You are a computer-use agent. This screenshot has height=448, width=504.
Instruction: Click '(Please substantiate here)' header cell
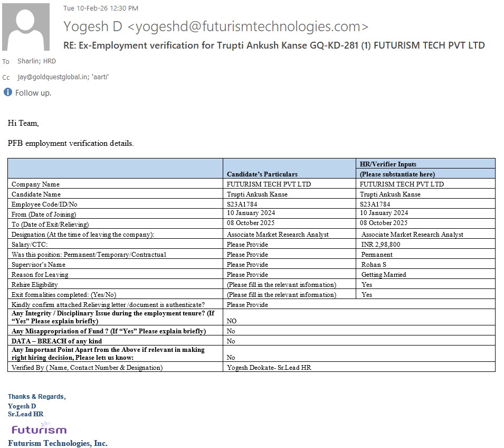coord(397,174)
